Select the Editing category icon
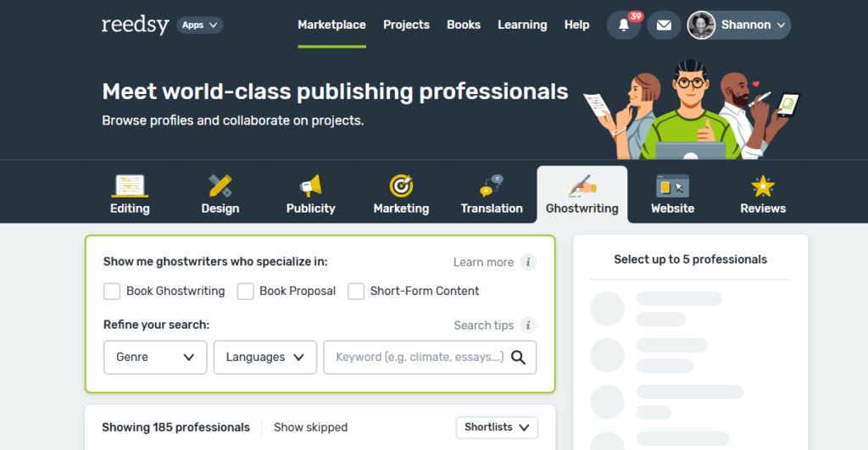This screenshot has height=450, width=868. [x=130, y=186]
